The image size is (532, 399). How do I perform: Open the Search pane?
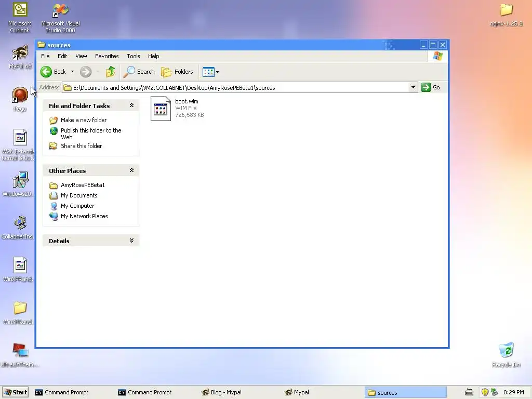139,72
